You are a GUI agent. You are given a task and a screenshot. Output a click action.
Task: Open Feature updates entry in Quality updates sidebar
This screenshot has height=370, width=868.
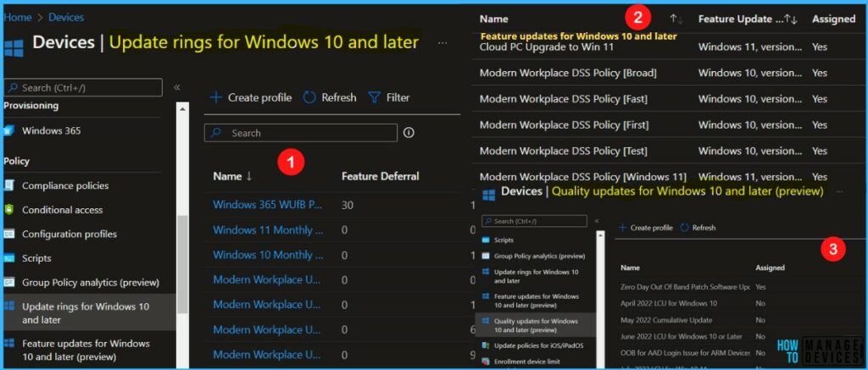(x=536, y=301)
